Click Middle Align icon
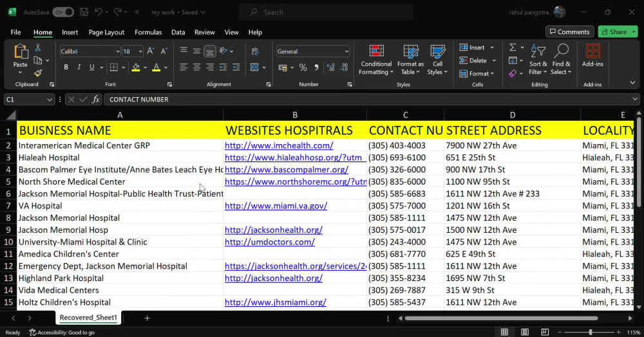Viewport: 644px width, 337px height. 196,51
